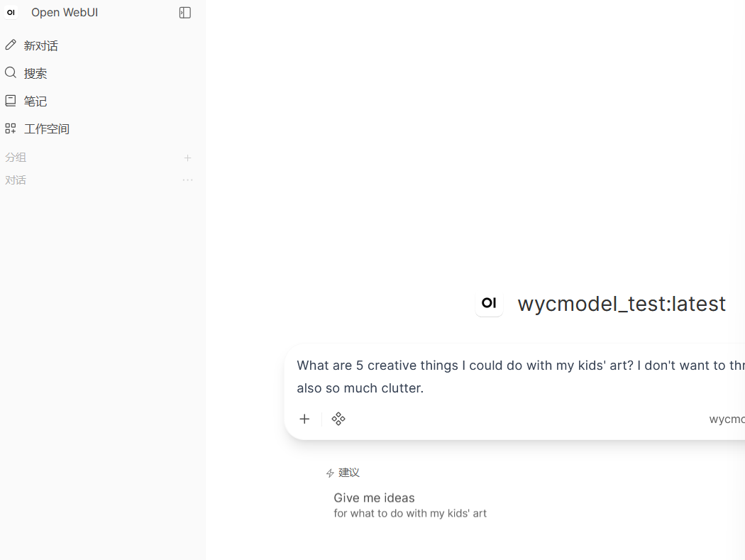The height and width of the screenshot is (560, 745).
Task: Click the wycmodel_test:latest model name
Action: point(622,304)
